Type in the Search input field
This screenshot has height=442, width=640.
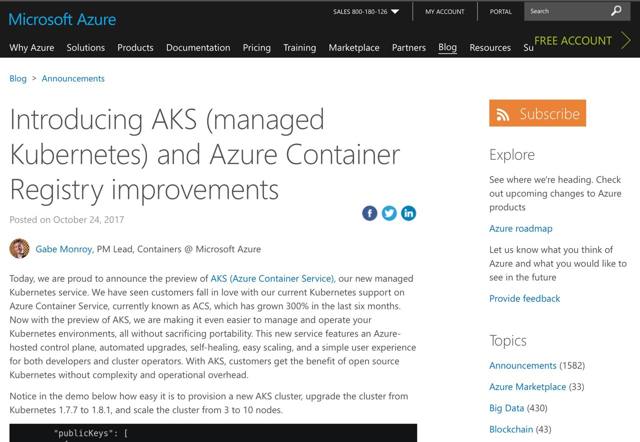[x=566, y=12]
